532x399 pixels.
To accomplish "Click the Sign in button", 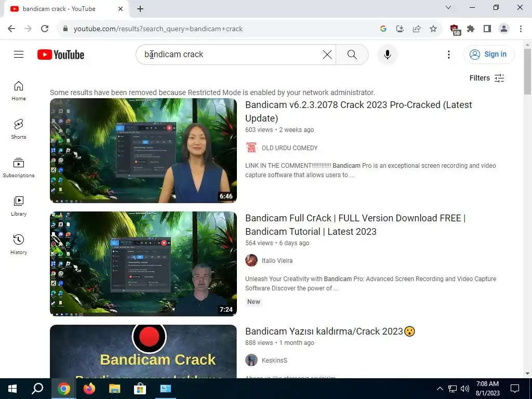I will point(488,54).
